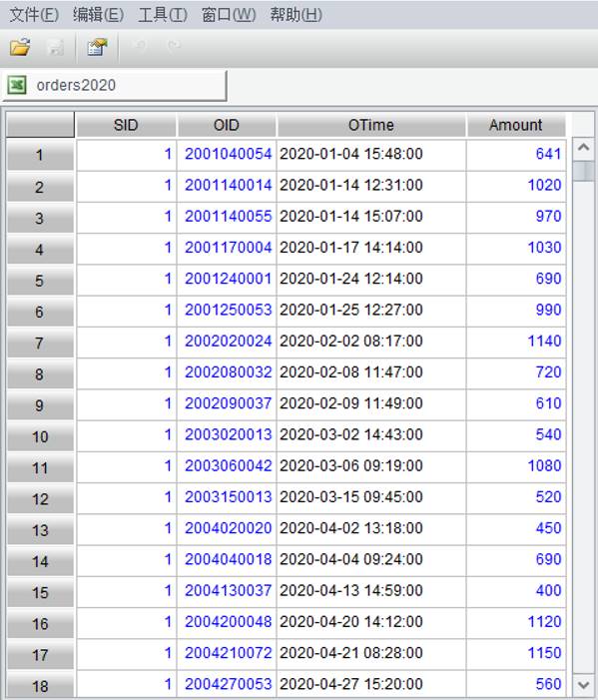Open the 帮助(H) menu
The image size is (598, 700).
(296, 15)
